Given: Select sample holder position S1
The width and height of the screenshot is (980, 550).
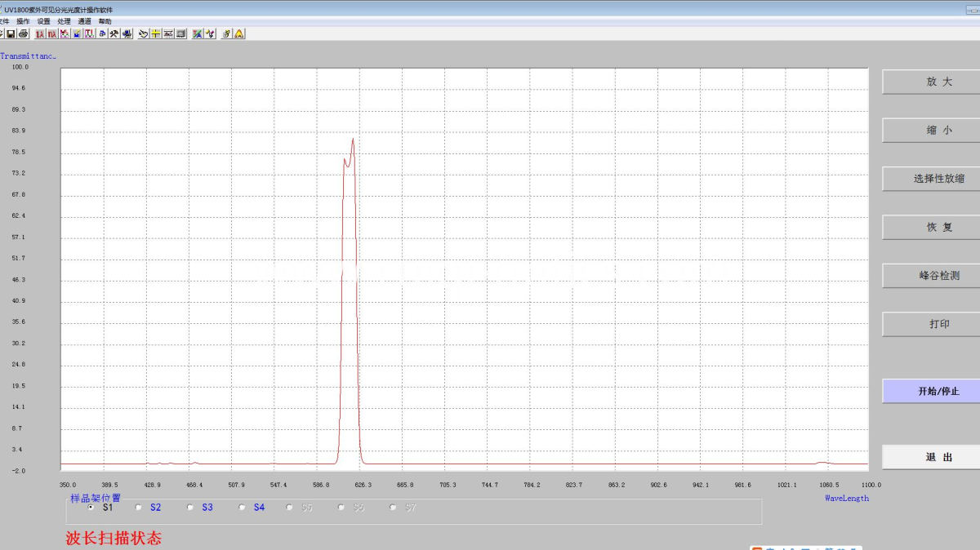Looking at the screenshot, I should coord(91,508).
